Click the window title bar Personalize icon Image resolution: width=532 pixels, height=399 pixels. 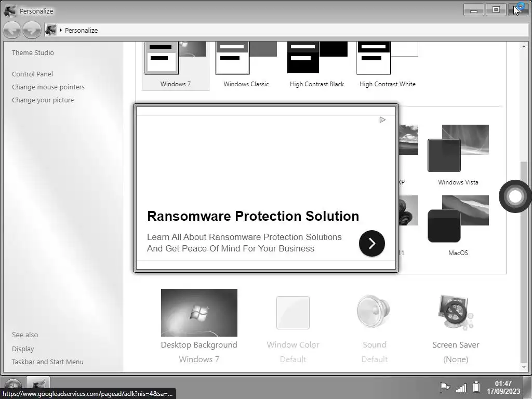tap(10, 11)
